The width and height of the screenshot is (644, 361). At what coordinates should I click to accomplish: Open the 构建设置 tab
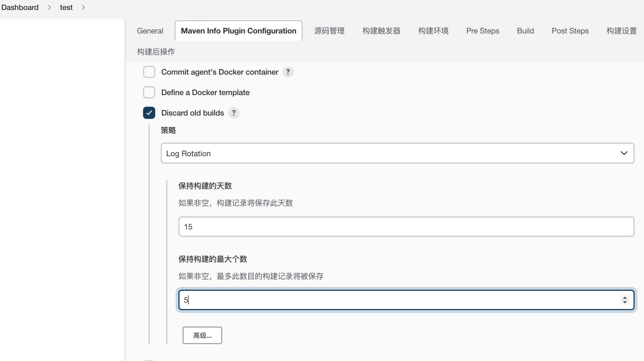622,31
